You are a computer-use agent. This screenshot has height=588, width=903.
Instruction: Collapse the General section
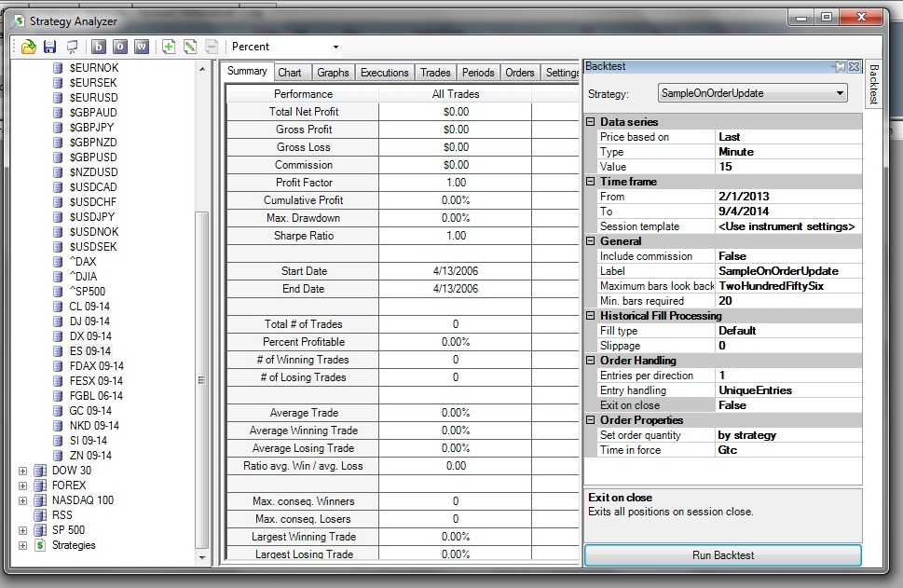[x=590, y=241]
